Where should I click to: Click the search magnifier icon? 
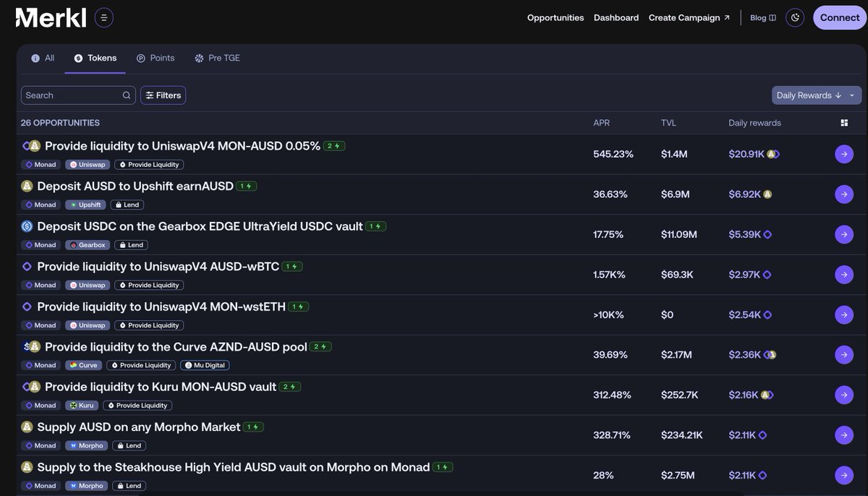[127, 95]
